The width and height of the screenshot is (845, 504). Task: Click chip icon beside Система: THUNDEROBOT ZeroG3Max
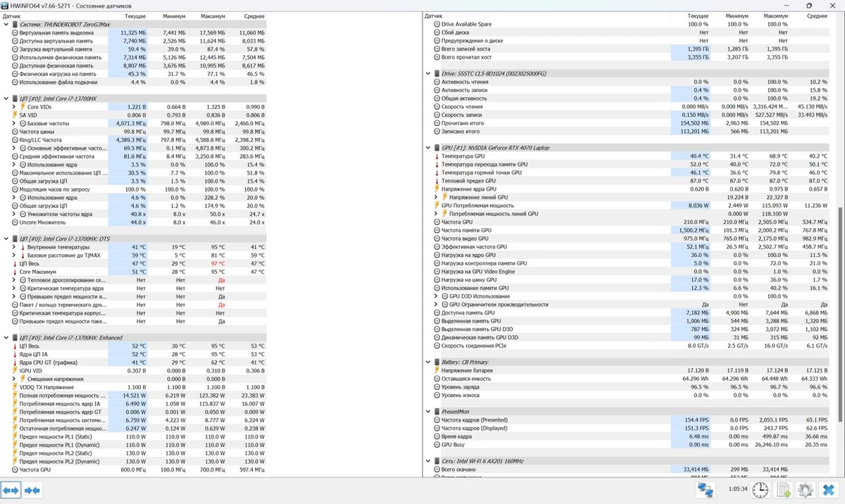tap(15, 24)
